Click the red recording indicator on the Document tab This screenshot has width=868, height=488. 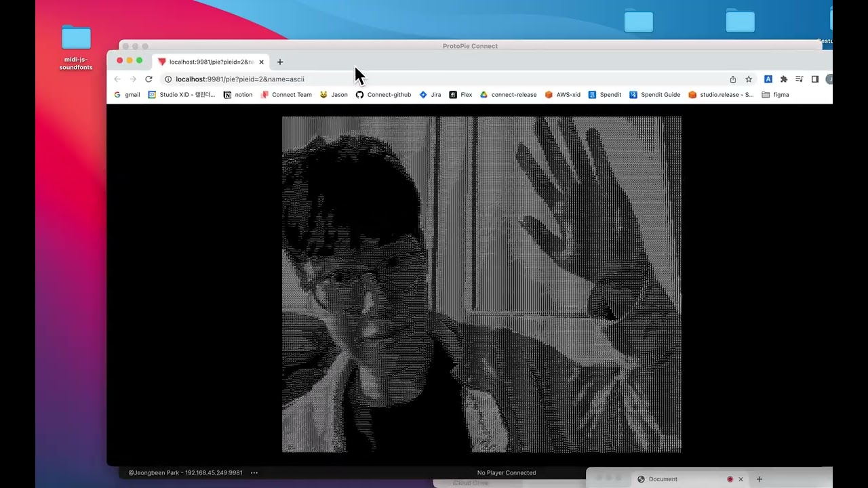click(730, 479)
